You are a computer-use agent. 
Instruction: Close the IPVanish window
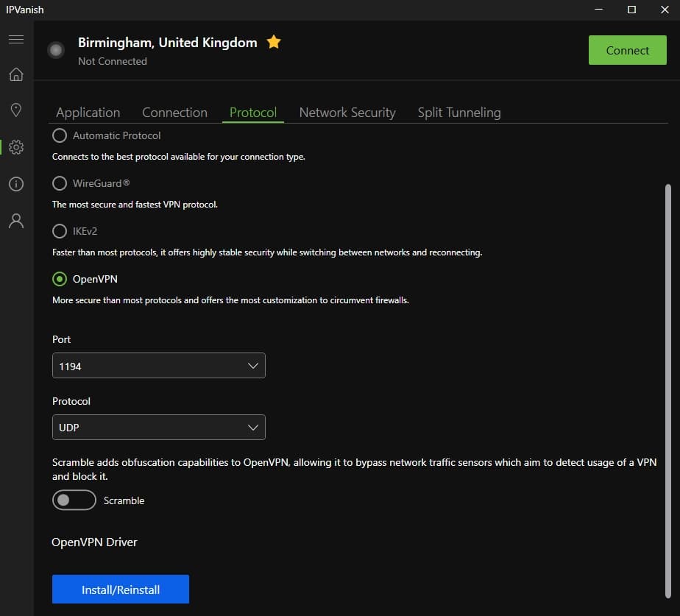665,10
